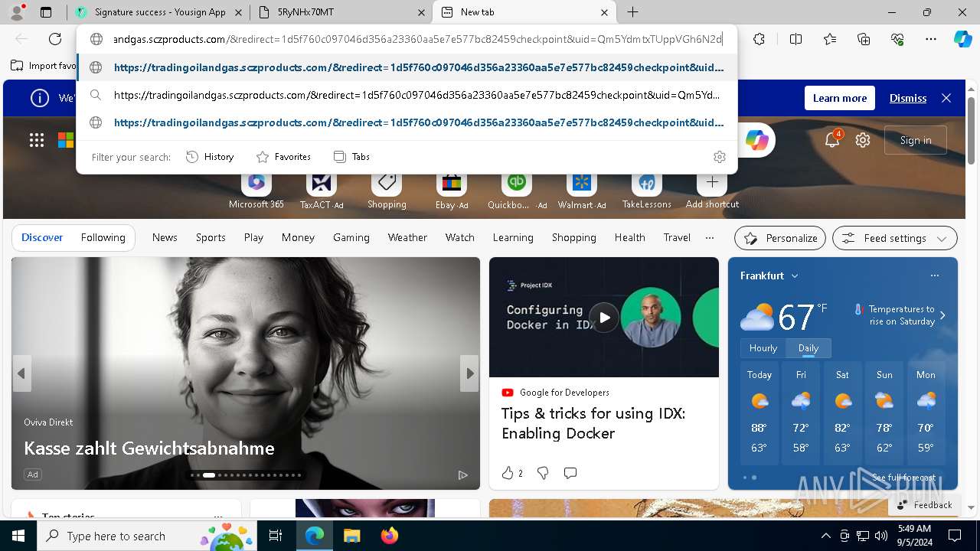This screenshot has height=551, width=980.
Task: Select the Following feed tab
Action: 103,238
